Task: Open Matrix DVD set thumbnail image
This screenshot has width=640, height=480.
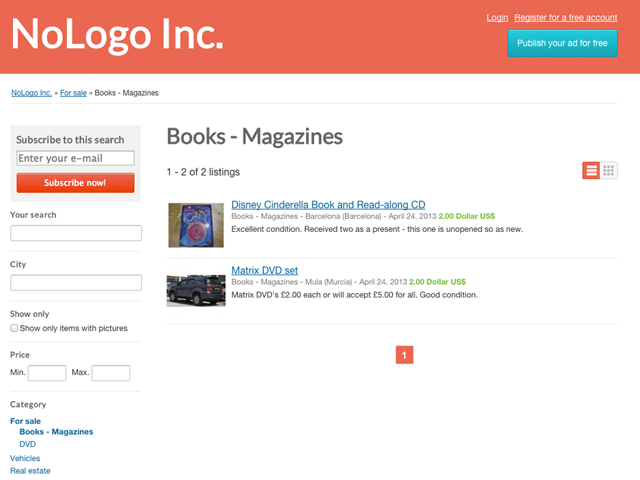Action: [195, 290]
